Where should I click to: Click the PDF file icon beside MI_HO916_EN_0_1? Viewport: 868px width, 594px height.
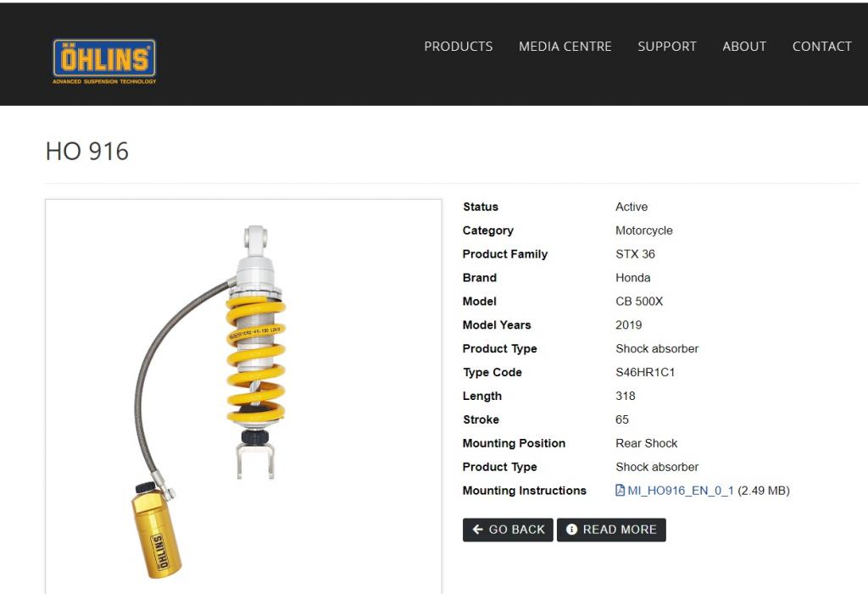pos(620,491)
